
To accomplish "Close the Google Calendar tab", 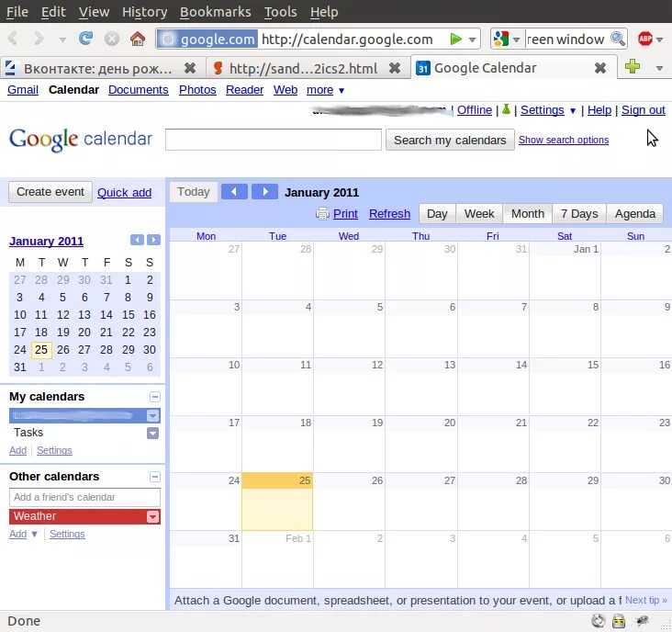I will [x=600, y=68].
